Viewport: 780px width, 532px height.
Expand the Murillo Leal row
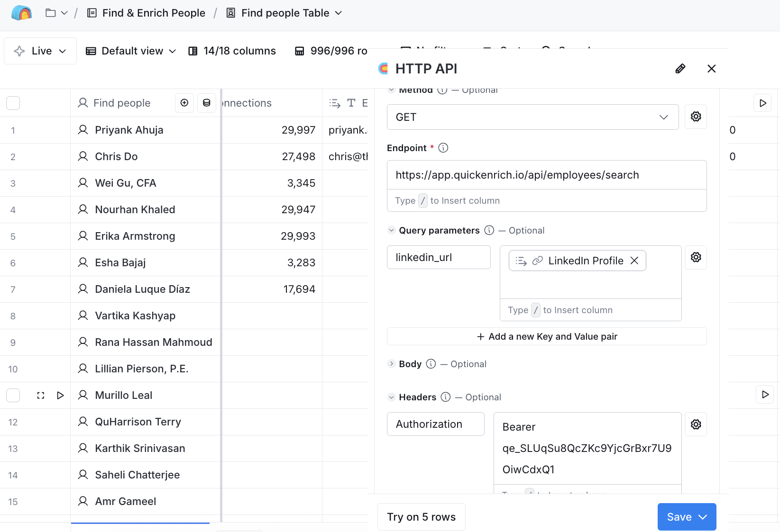41,395
